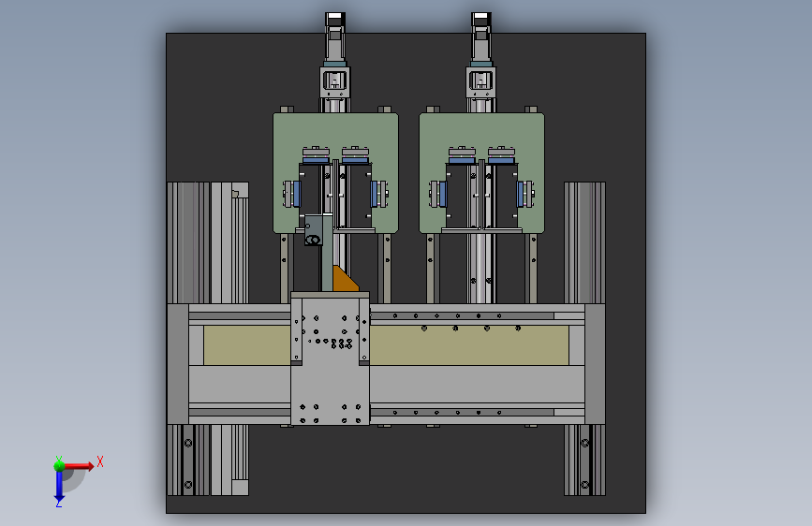Click the red X axis arrow of the triad

coord(79,466)
